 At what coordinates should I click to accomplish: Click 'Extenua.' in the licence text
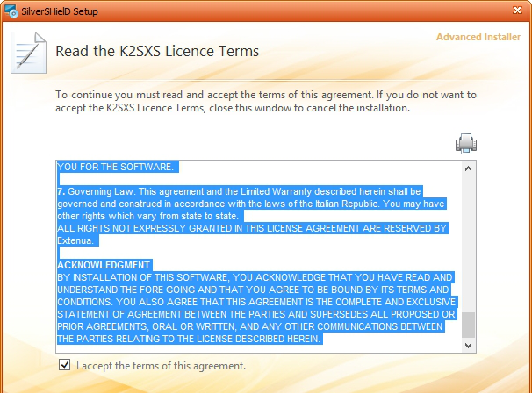75,240
